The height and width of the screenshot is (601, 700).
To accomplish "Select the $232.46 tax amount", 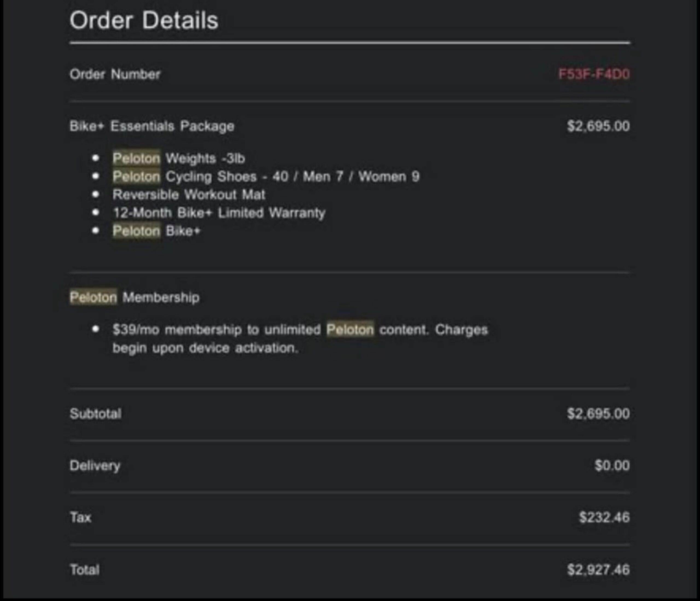I will [x=604, y=517].
